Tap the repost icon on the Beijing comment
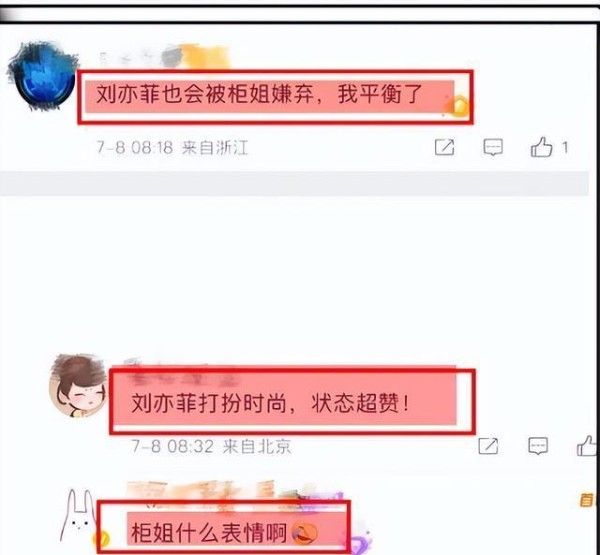Image resolution: width=600 pixels, height=555 pixels. pos(488,446)
